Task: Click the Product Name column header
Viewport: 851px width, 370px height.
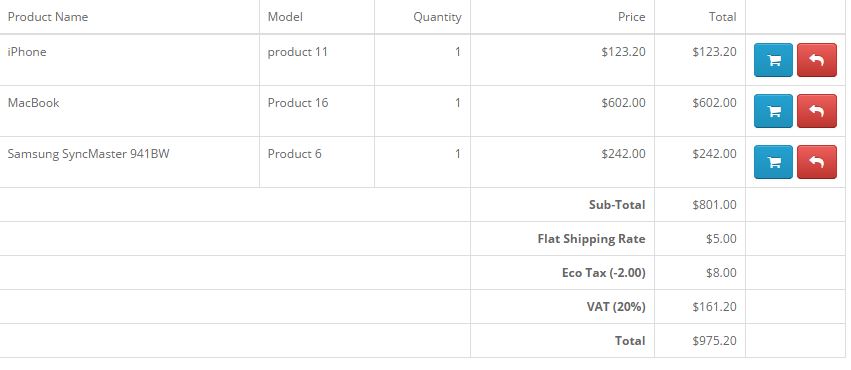Action: (x=48, y=17)
